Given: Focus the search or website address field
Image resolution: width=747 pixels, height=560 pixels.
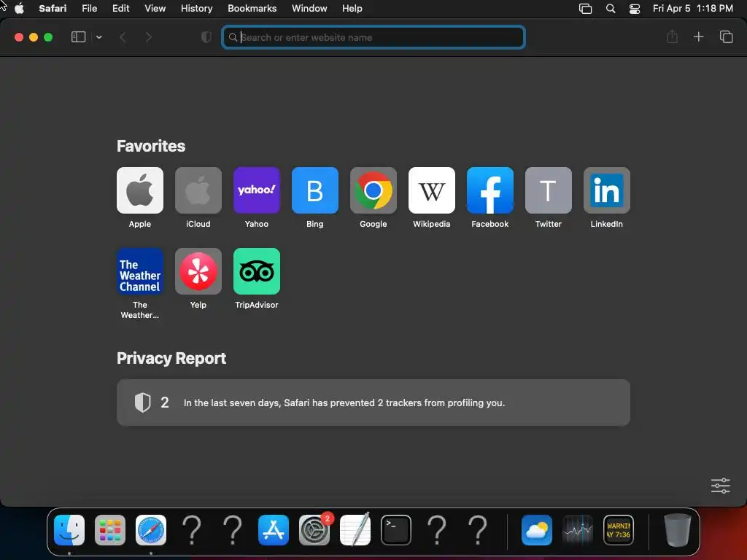Looking at the screenshot, I should [x=373, y=37].
